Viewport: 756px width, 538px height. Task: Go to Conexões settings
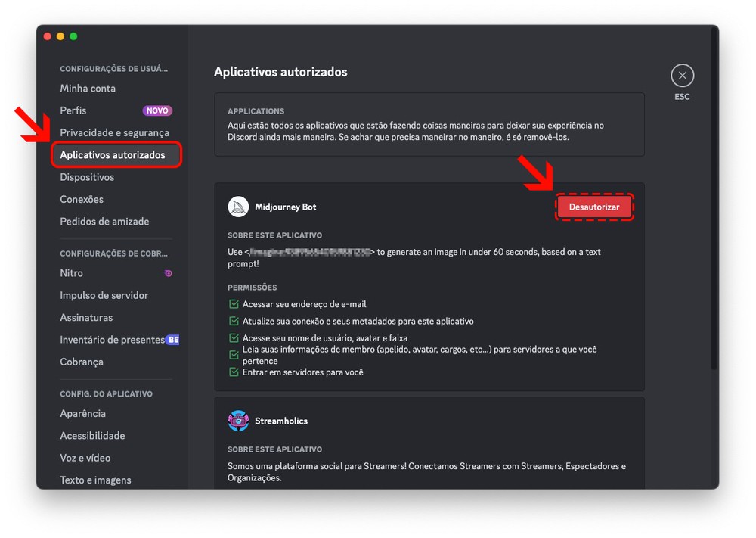point(82,199)
